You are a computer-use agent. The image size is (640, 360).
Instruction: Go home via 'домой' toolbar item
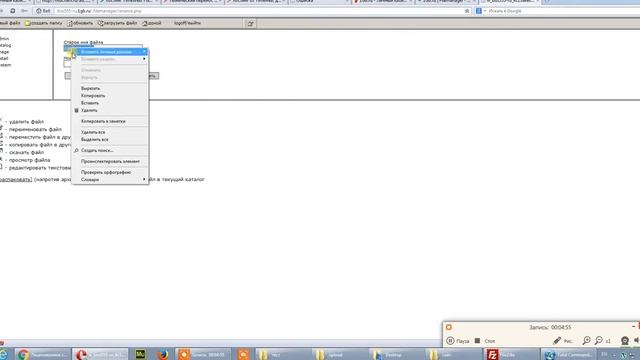(x=152, y=23)
